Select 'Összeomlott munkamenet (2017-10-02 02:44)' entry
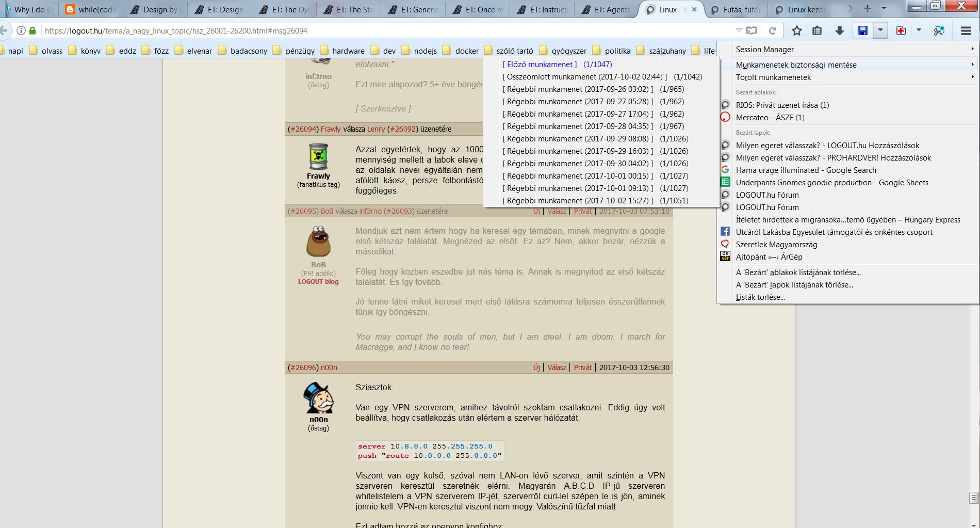980x528 pixels. click(x=601, y=77)
